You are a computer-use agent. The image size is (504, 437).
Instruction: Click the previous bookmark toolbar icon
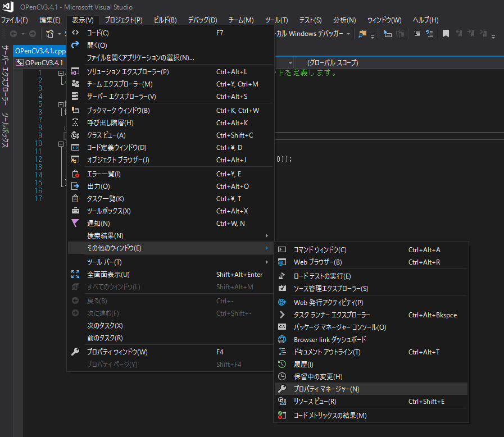point(459,35)
